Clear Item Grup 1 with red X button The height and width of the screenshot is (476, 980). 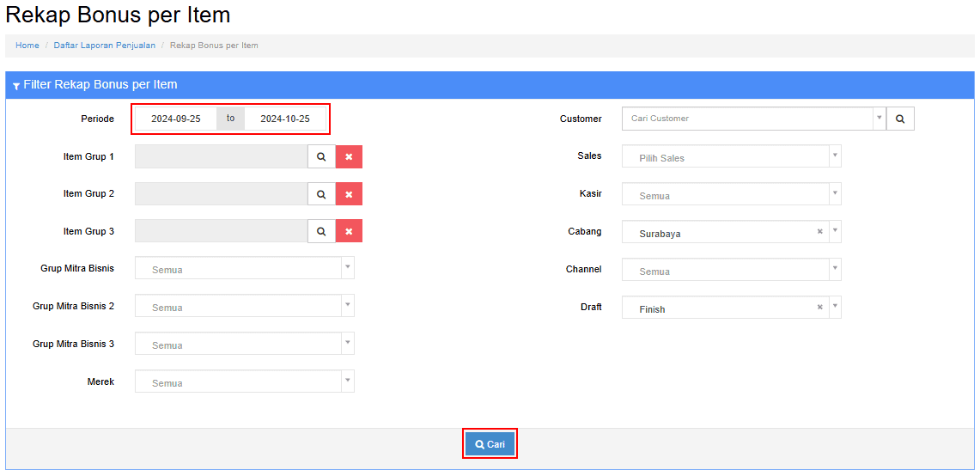[349, 156]
